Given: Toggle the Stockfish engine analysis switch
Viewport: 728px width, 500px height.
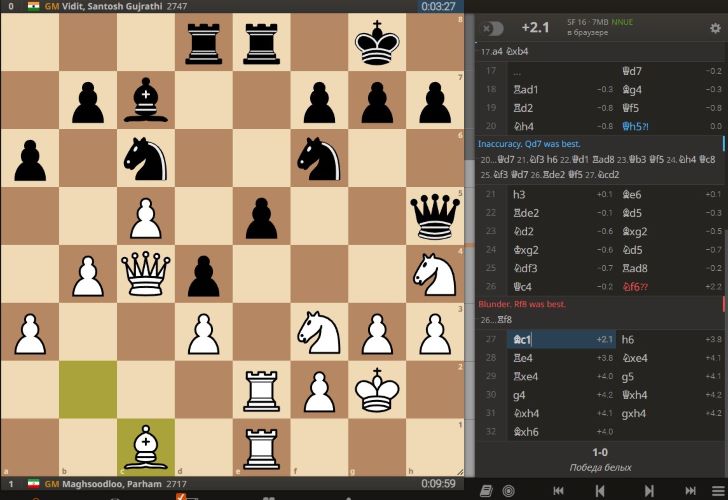Looking at the screenshot, I should (x=491, y=28).
